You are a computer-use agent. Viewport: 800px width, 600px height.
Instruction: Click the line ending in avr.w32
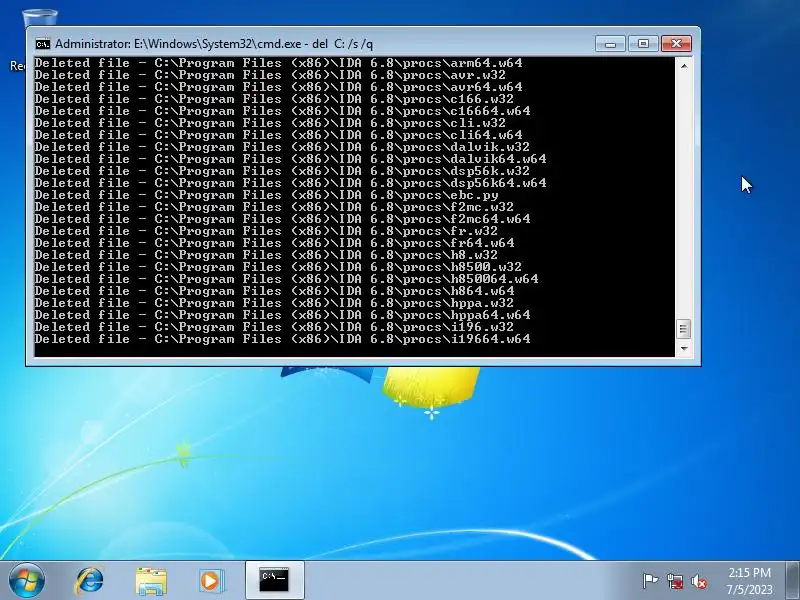tap(270, 75)
